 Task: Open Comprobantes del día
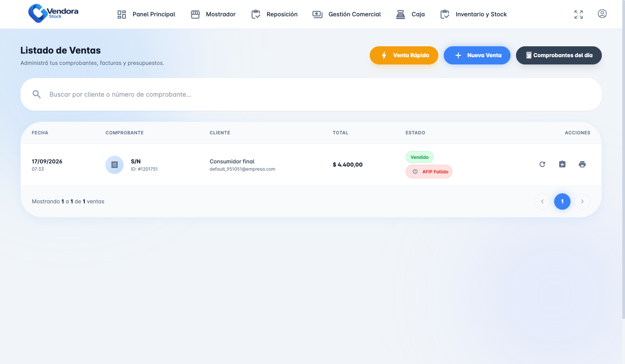[559, 55]
